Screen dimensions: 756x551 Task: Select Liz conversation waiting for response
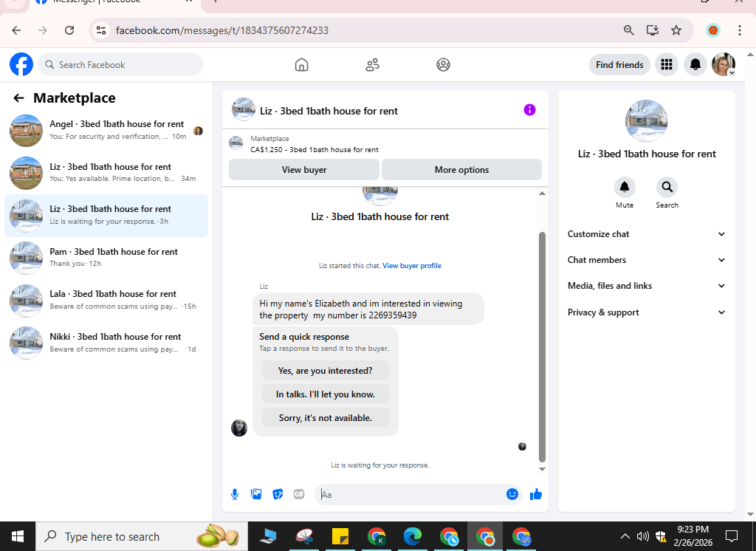point(106,215)
